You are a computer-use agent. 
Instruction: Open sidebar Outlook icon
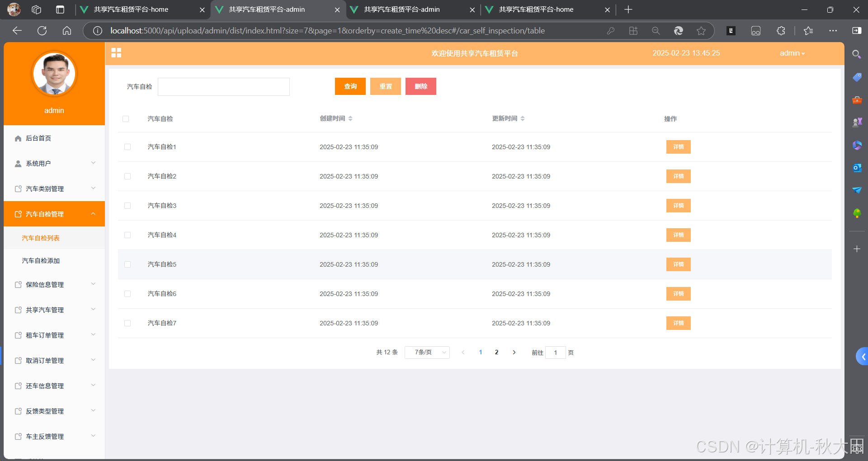tap(857, 168)
